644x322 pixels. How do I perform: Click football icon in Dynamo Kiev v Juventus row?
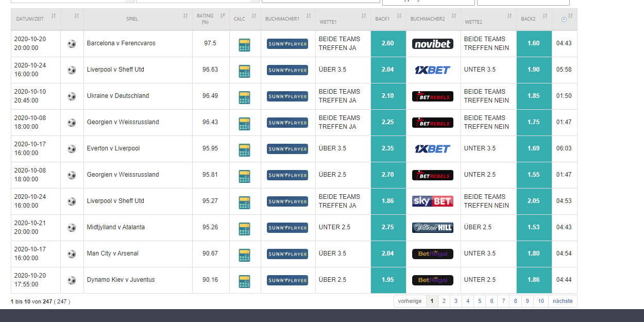(72, 280)
